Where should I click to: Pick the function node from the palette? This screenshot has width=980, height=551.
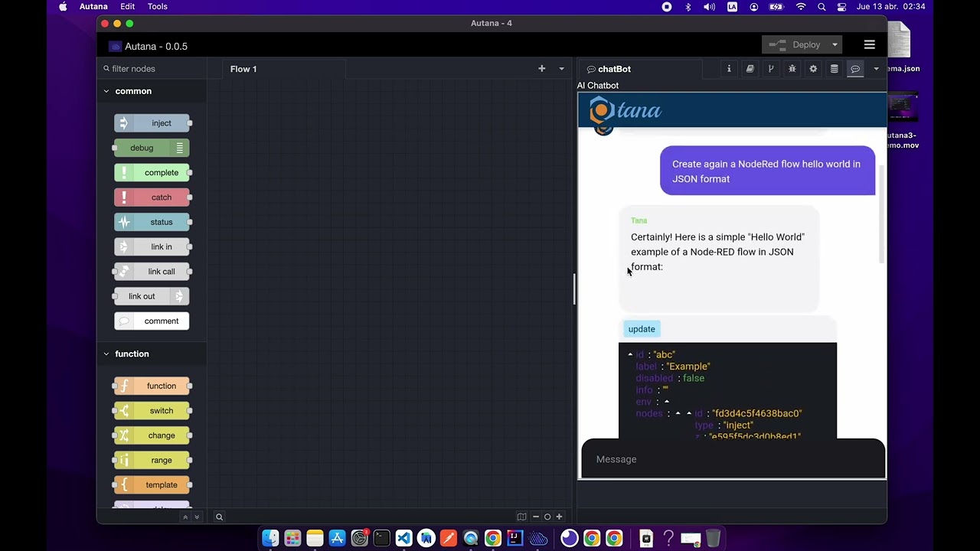pyautogui.click(x=152, y=386)
